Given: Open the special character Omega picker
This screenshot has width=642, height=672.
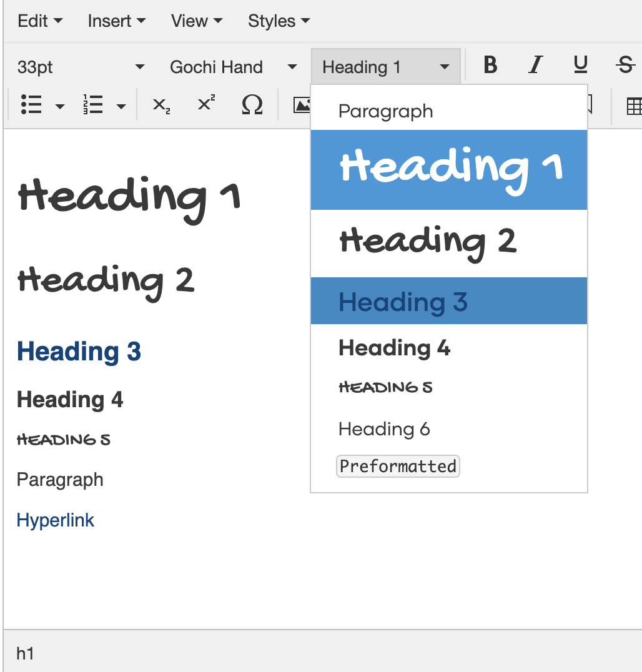Looking at the screenshot, I should 252,104.
